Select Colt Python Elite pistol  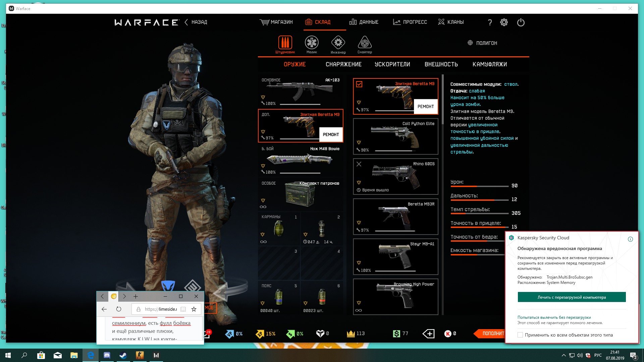click(395, 136)
